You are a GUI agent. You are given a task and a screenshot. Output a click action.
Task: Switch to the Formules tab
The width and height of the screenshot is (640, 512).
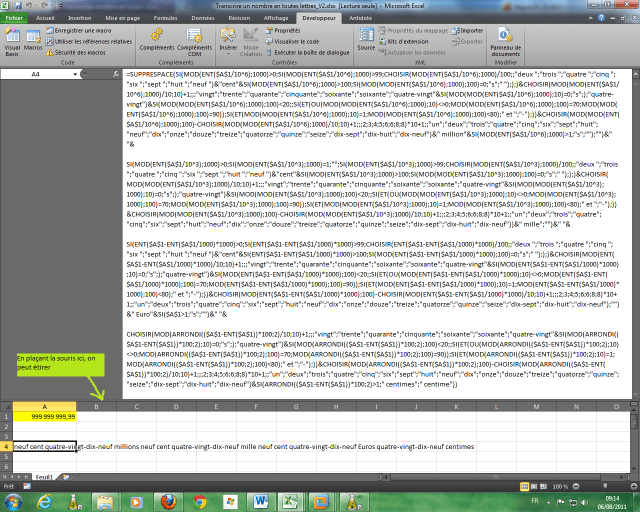[x=165, y=18]
